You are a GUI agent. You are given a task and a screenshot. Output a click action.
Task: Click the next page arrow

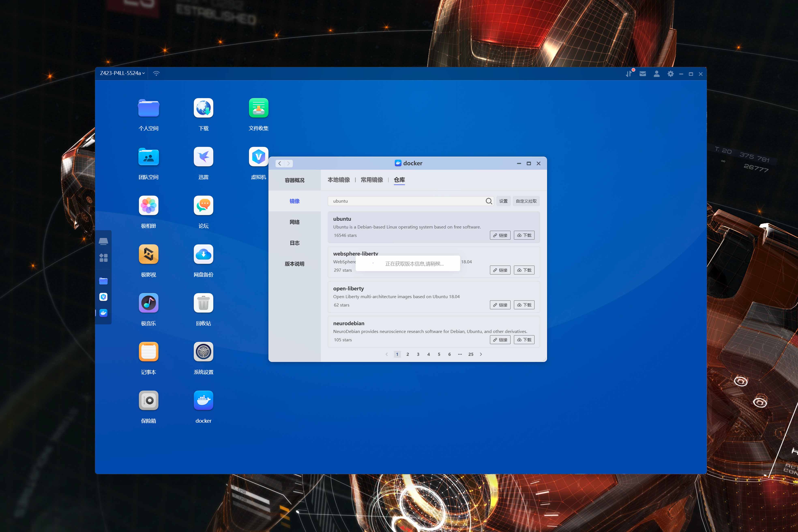point(481,354)
